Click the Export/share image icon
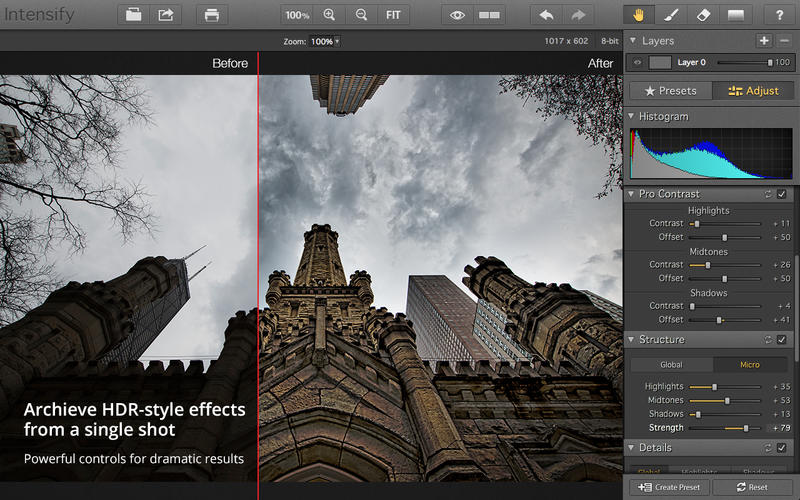Screen dimensions: 800x500 point(165,15)
